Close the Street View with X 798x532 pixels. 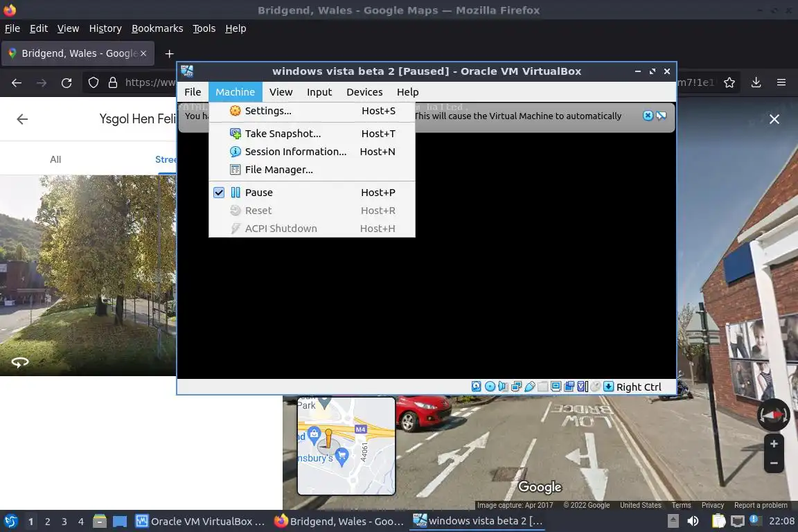[774, 119]
